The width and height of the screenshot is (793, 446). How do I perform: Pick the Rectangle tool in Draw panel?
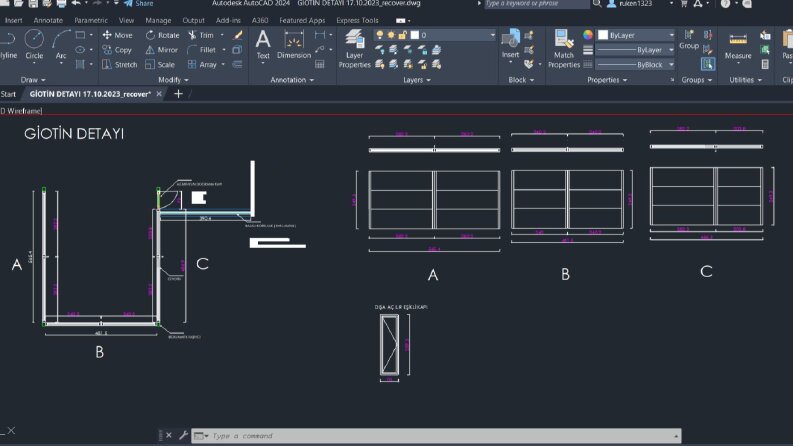pos(80,35)
